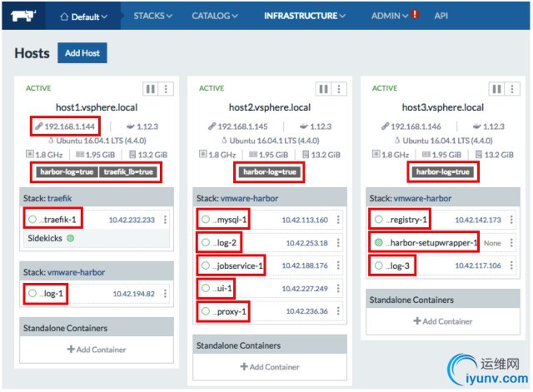
Task: Click the 192.168.1.144 IP address
Action: click(x=69, y=127)
